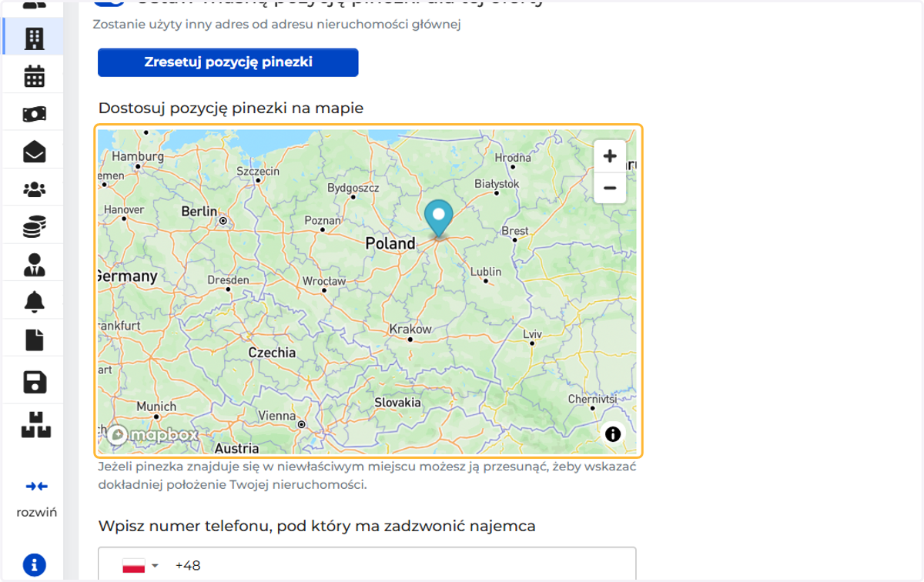Open the building properties sidebar icon
924x582 pixels.
tap(34, 38)
